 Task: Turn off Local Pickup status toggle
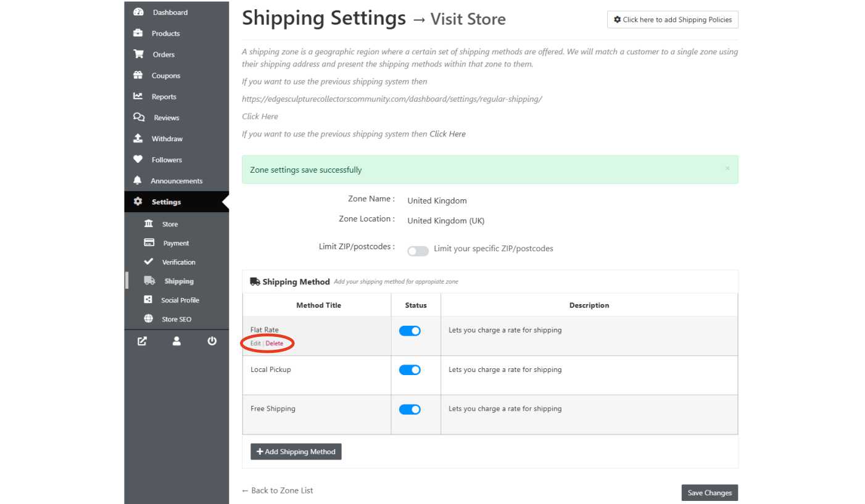(x=410, y=370)
